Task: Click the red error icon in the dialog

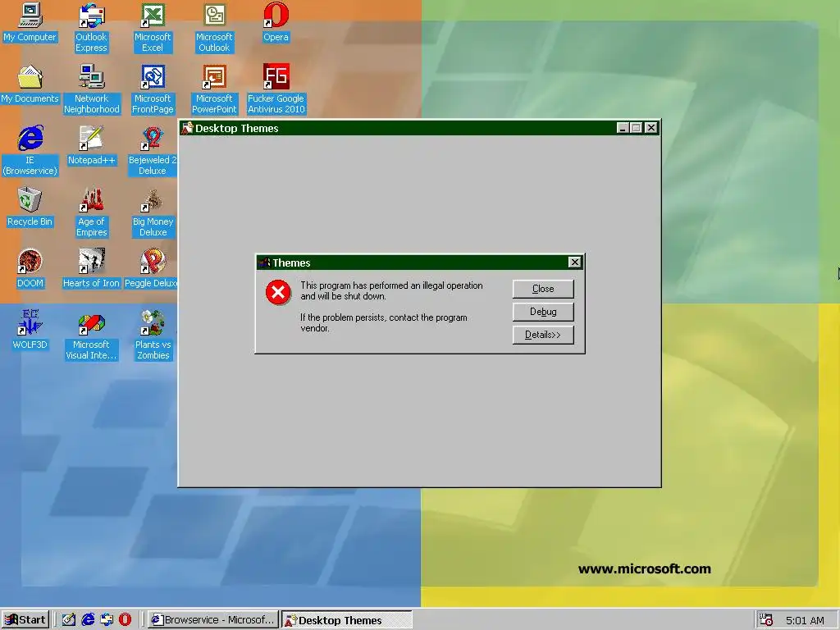Action: tap(278, 292)
